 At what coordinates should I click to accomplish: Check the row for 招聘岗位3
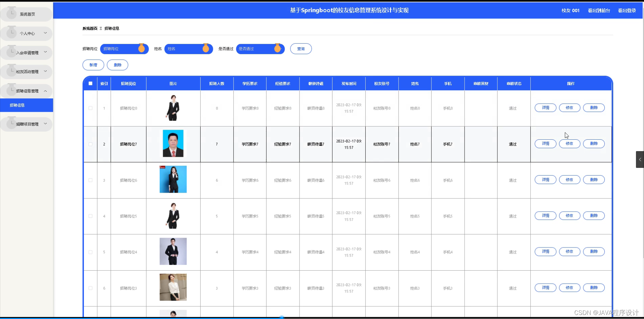click(91, 288)
